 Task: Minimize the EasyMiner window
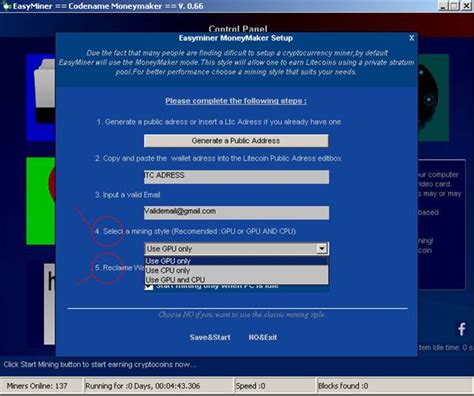pos(443,6)
